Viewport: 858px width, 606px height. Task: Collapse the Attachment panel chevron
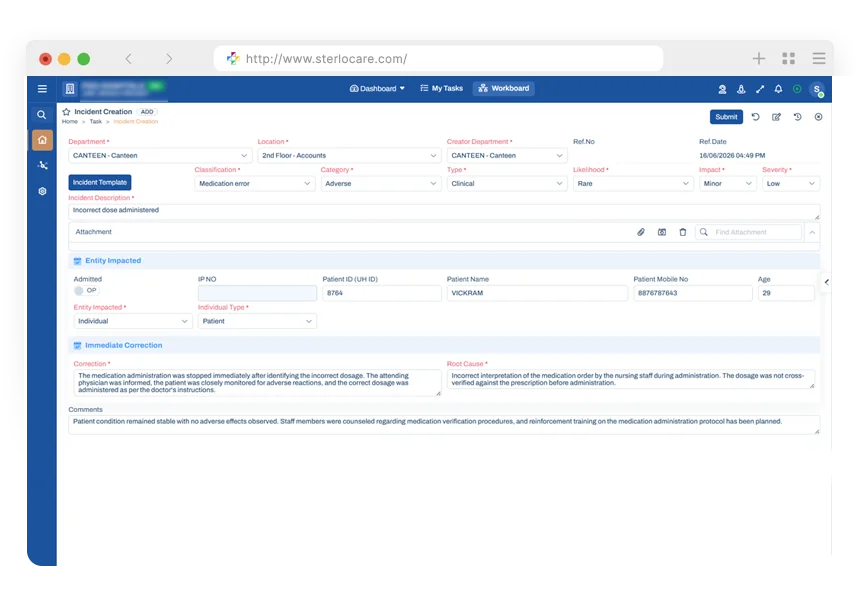(812, 232)
